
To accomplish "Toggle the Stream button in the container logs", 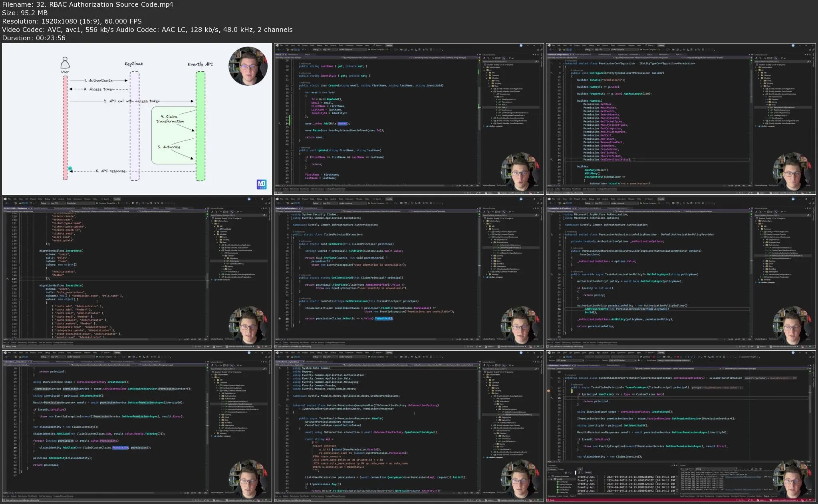I will click(588, 472).
